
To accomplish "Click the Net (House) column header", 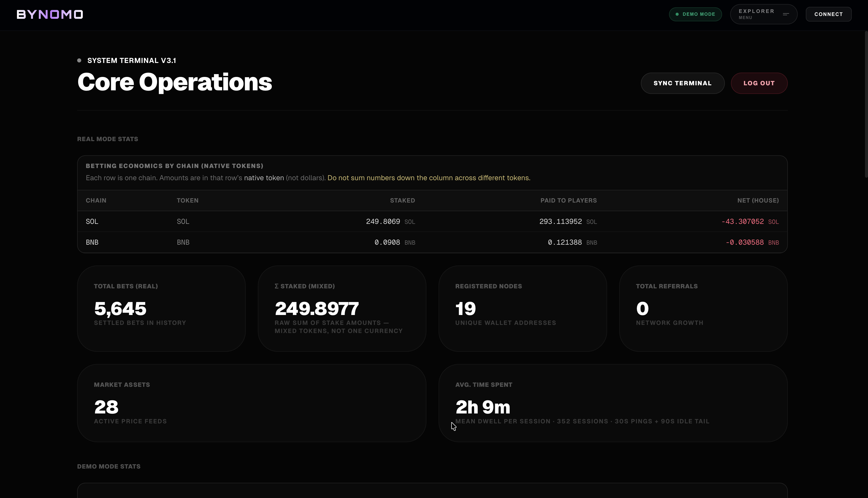I will click(758, 201).
